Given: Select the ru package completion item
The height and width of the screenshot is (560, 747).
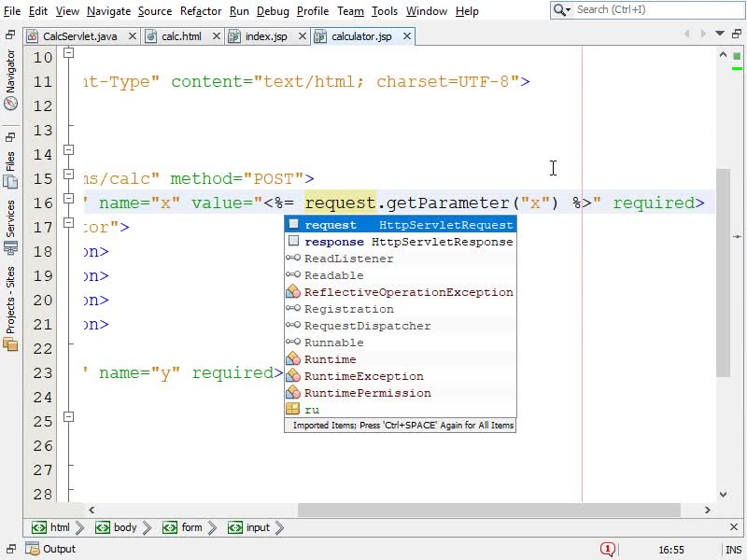Looking at the screenshot, I should click(401, 410).
